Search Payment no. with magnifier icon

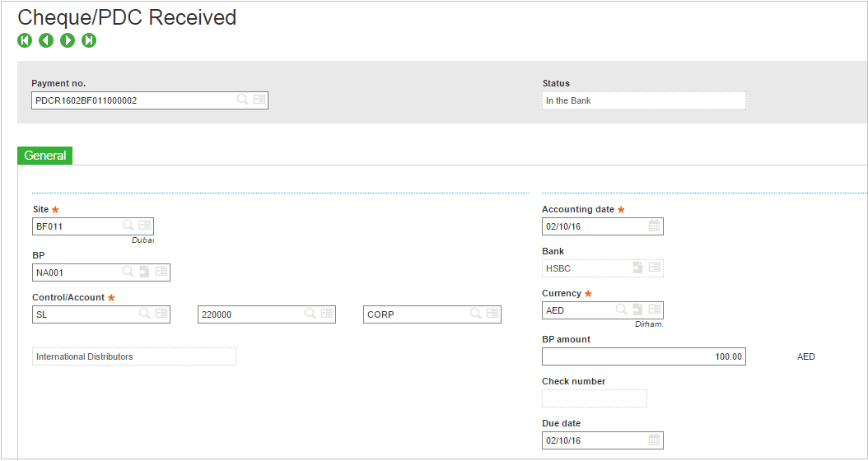242,100
